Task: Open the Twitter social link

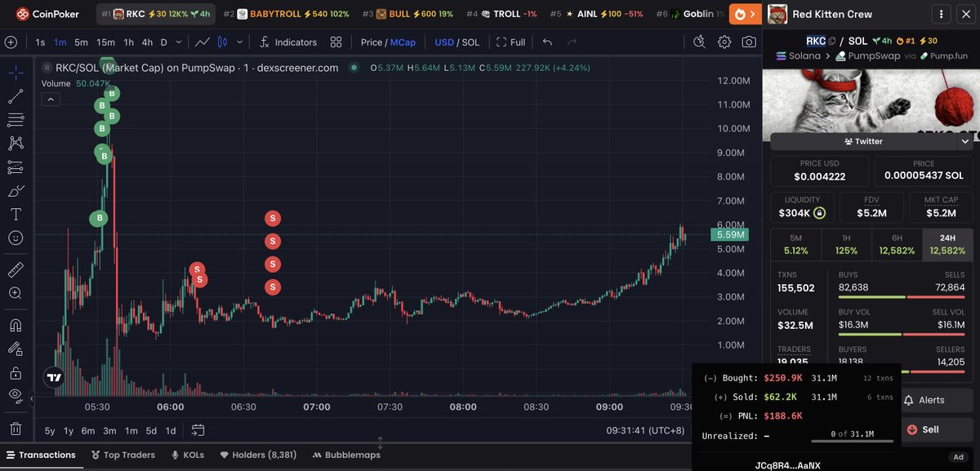Action: tap(863, 141)
